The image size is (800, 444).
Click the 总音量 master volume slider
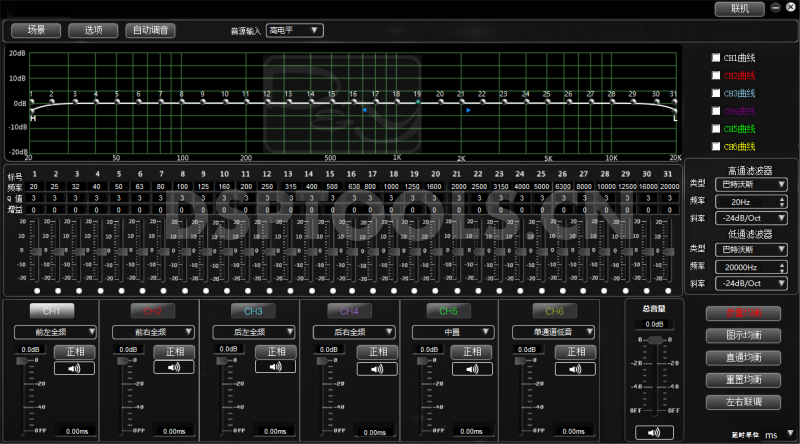tap(654, 341)
